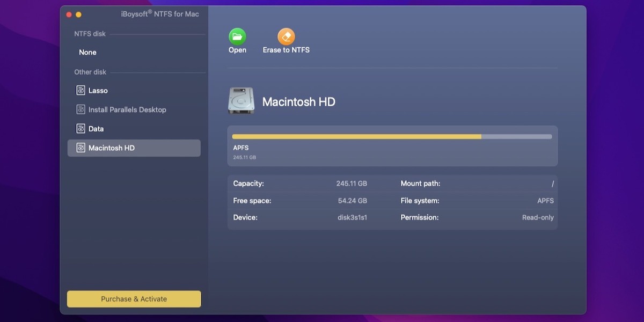
Task: Click the disk icon next to Lasso
Action: pos(81,90)
